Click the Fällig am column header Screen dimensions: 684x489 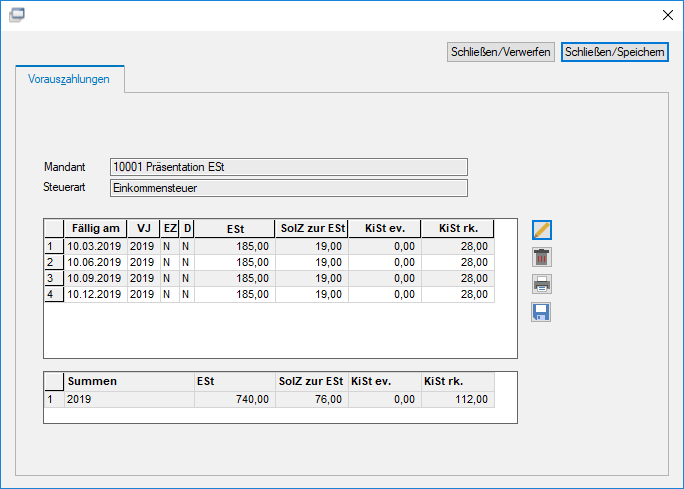[96, 229]
